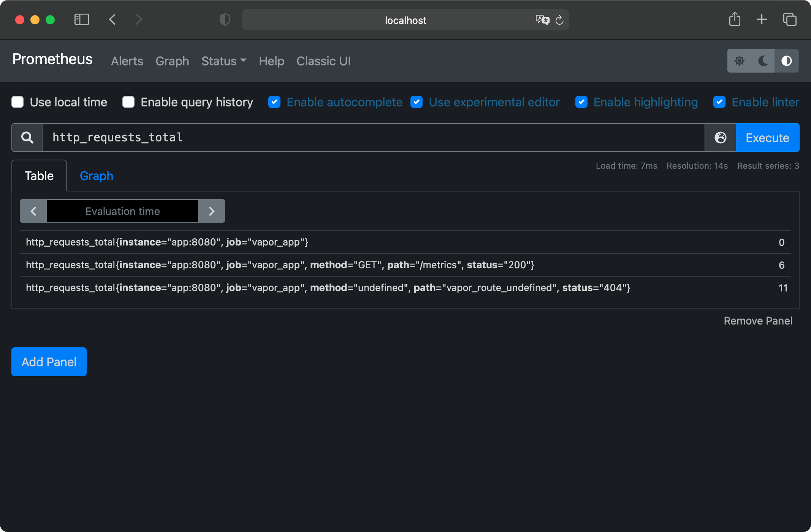Disable Enable autocomplete checkbox
The width and height of the screenshot is (811, 532).
[274, 102]
